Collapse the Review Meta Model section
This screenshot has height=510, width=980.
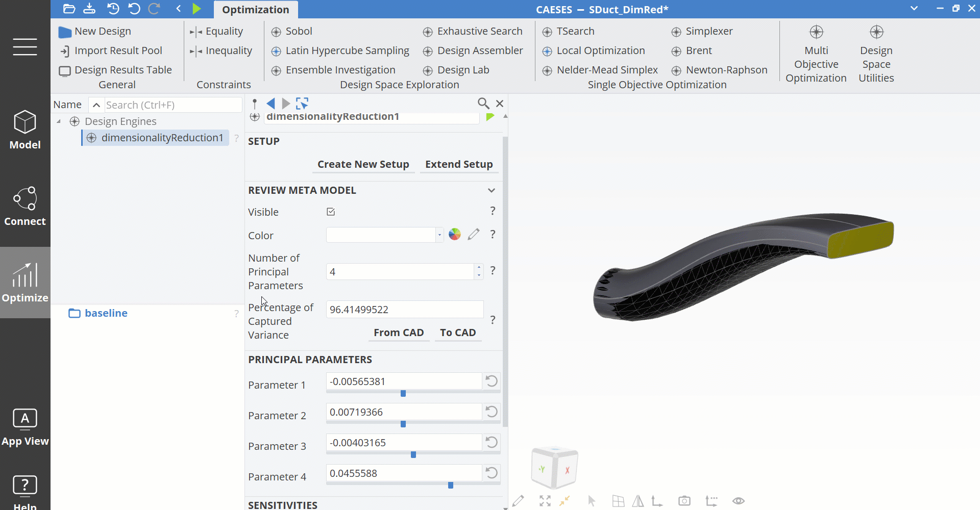click(492, 190)
